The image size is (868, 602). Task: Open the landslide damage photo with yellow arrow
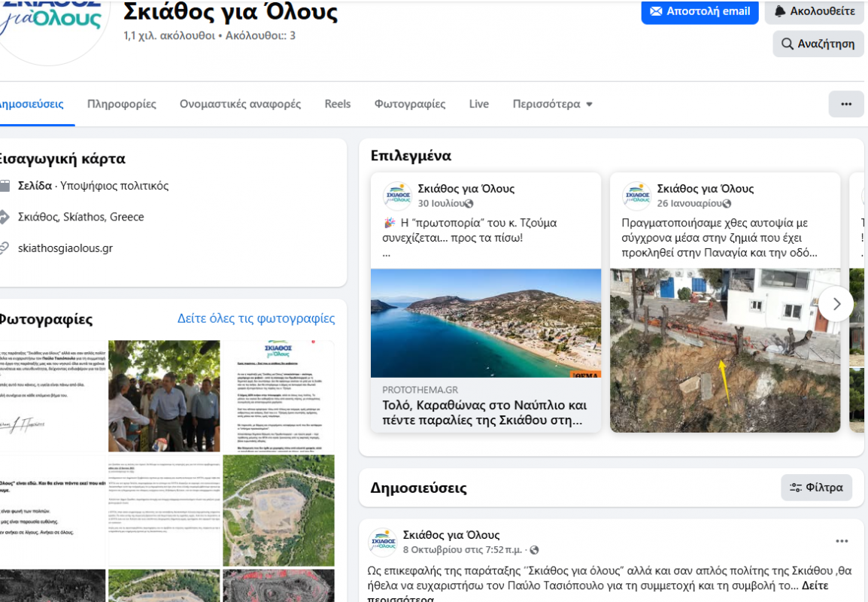pyautogui.click(x=724, y=350)
